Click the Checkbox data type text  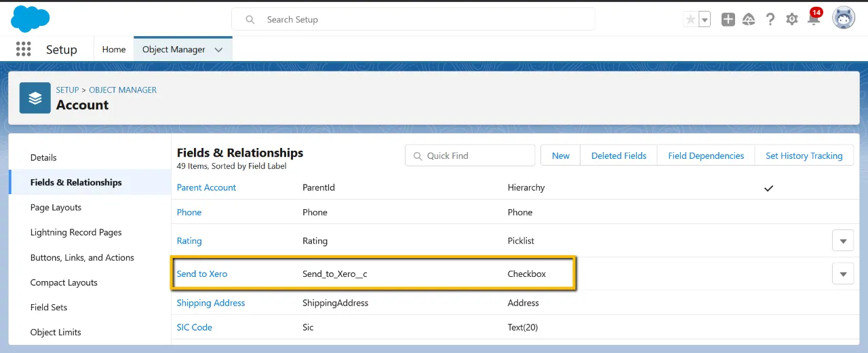tap(527, 274)
